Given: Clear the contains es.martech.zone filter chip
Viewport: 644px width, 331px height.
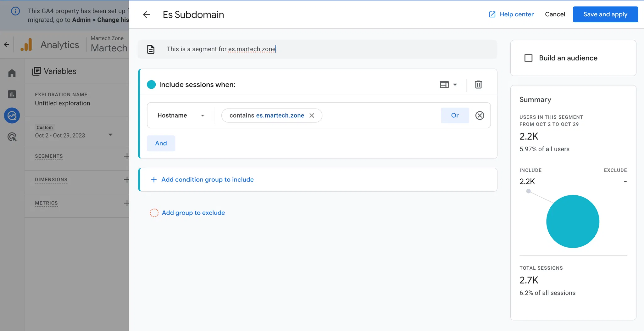Looking at the screenshot, I should (312, 115).
